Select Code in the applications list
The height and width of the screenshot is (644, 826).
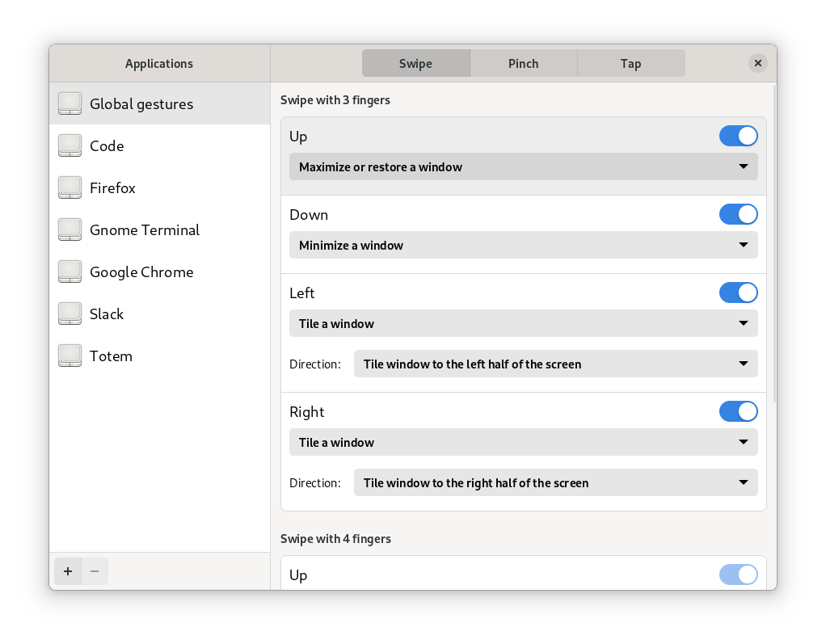[x=159, y=146]
